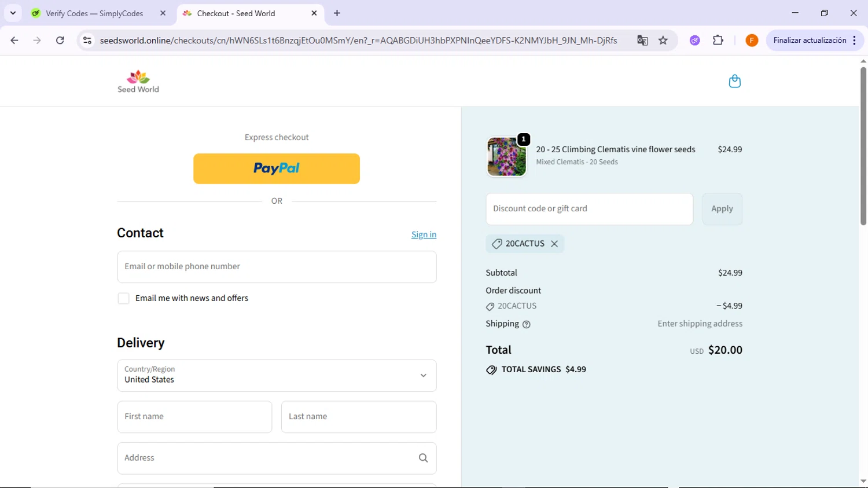Image resolution: width=868 pixels, height=488 pixels.
Task: Click the 'Mixed Clematis - 20 Seeds' variant text
Action: pos(577,162)
